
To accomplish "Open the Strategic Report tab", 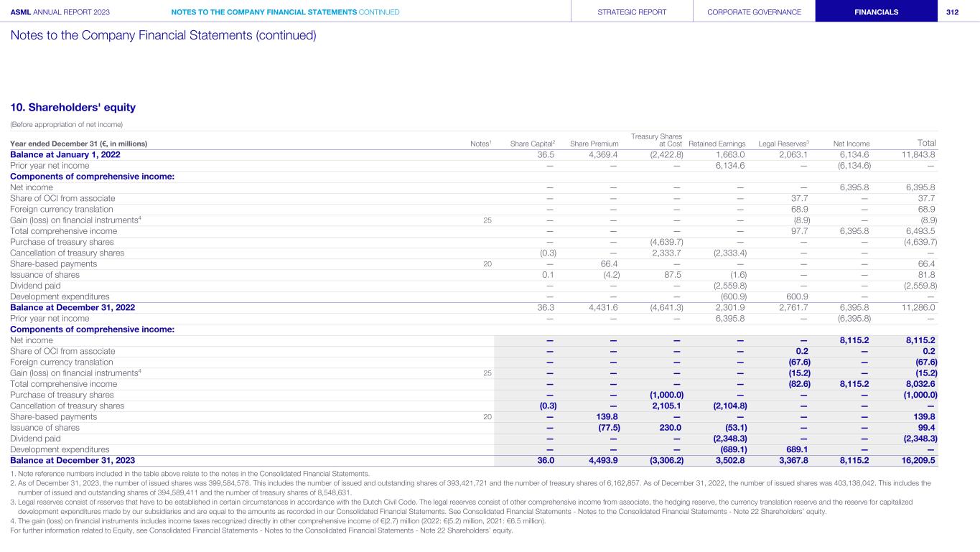I will tap(632, 12).
